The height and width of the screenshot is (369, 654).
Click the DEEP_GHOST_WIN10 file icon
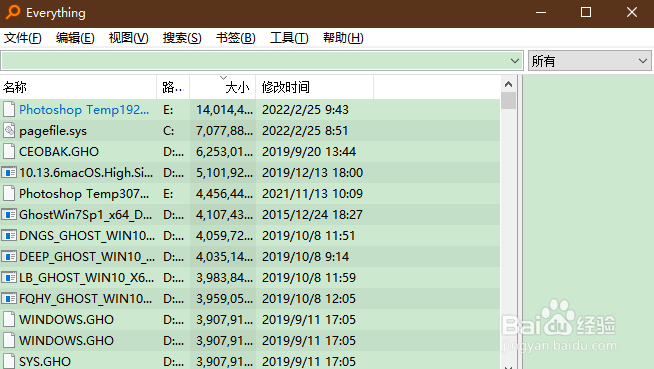click(9, 256)
